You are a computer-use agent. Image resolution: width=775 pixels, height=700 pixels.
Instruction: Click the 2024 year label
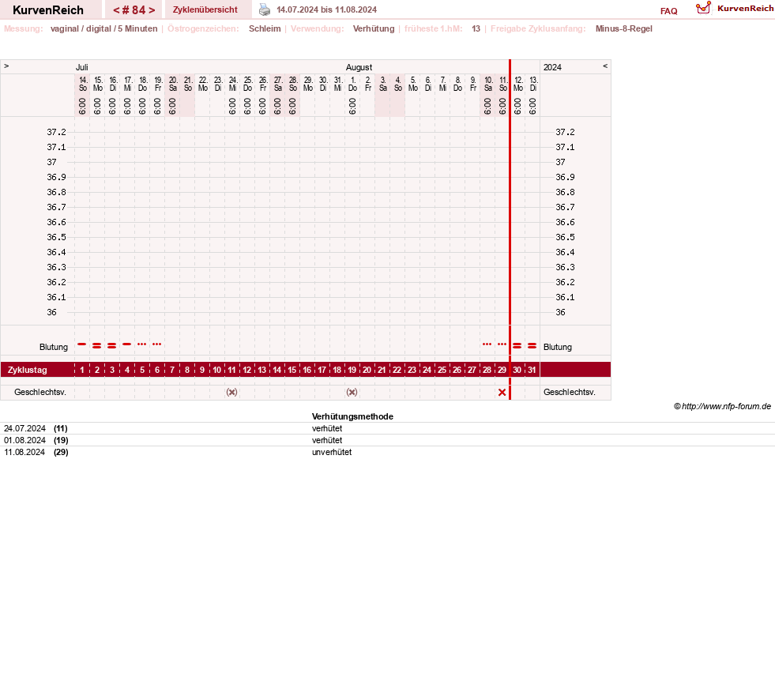coord(552,67)
